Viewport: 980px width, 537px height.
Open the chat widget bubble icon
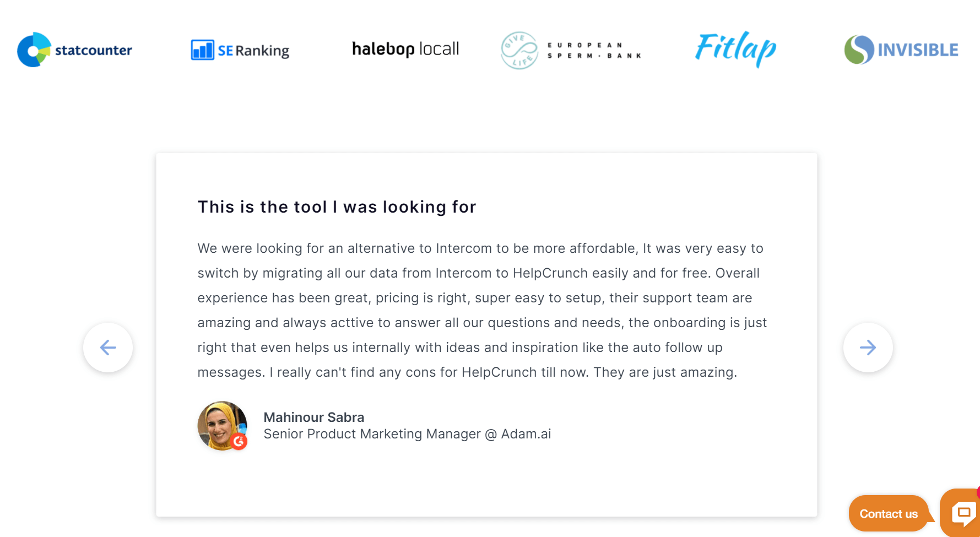pos(962,513)
